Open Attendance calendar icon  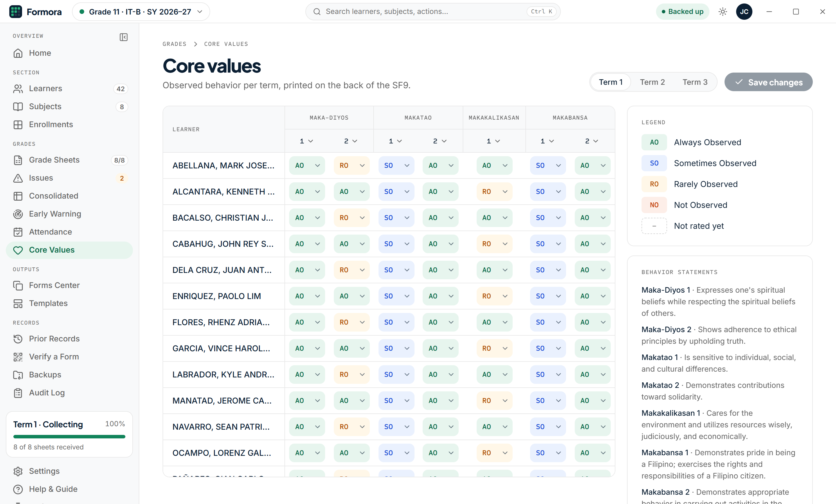click(x=18, y=232)
